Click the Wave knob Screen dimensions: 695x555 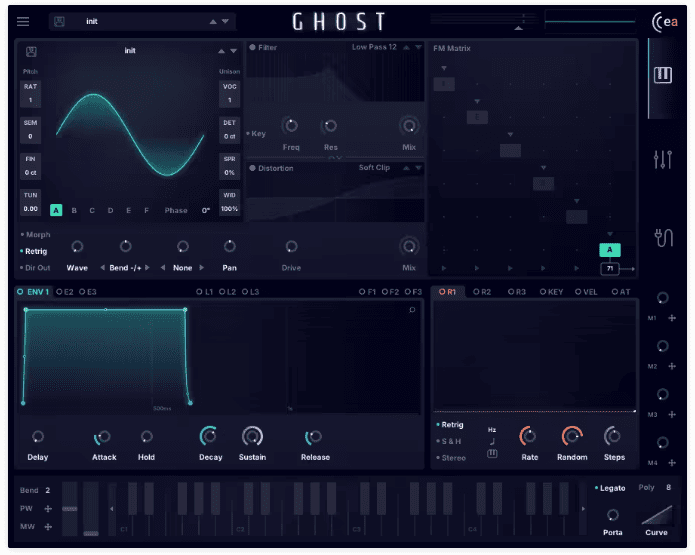(x=77, y=246)
